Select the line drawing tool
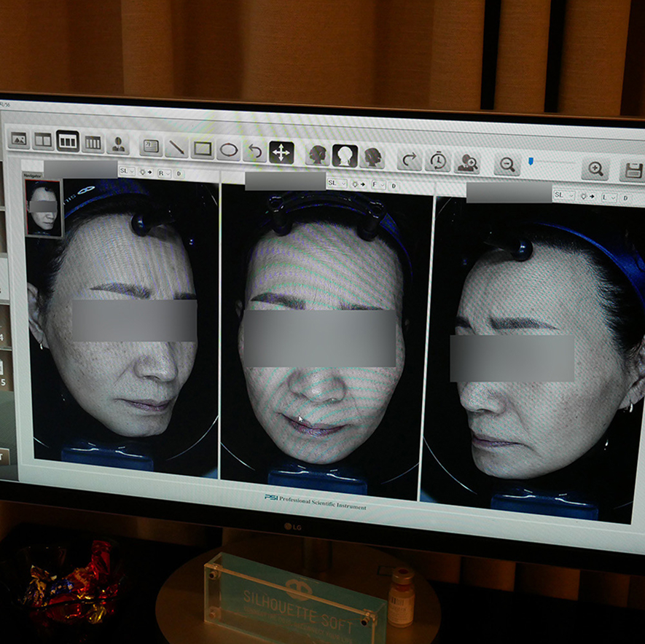This screenshot has height=644, width=645. coord(176,148)
